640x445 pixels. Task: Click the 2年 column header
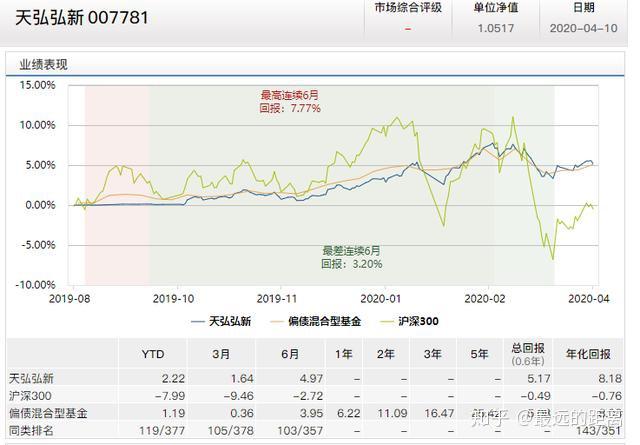click(x=386, y=354)
